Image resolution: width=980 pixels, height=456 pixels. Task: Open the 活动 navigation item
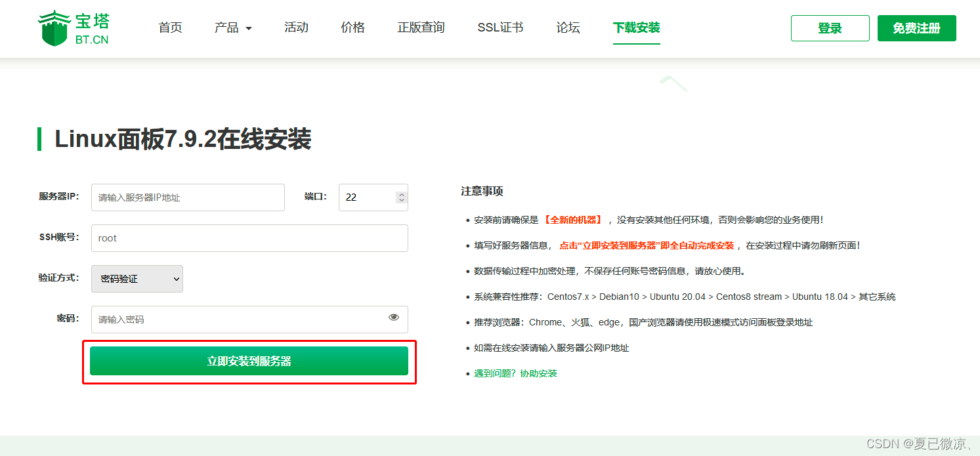click(296, 28)
